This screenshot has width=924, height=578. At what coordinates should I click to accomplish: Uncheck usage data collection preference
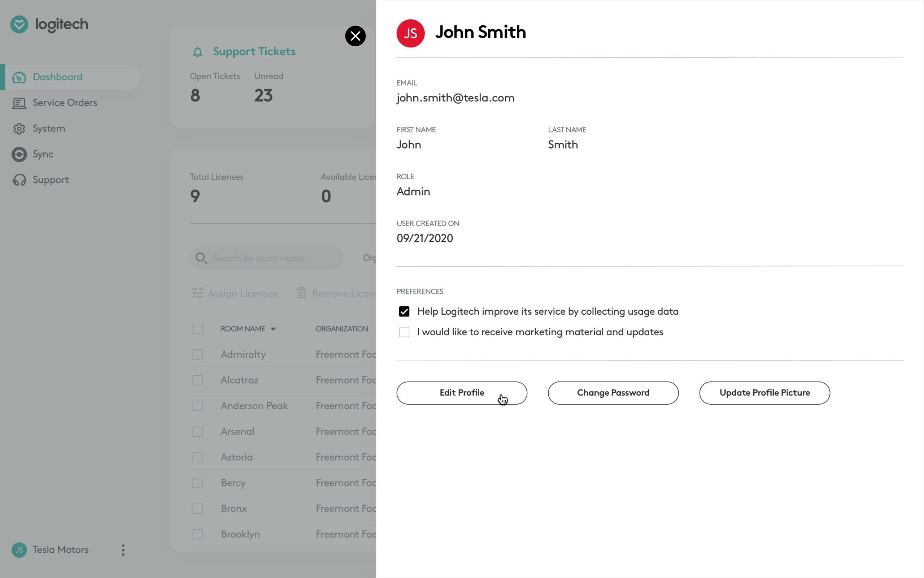(404, 311)
